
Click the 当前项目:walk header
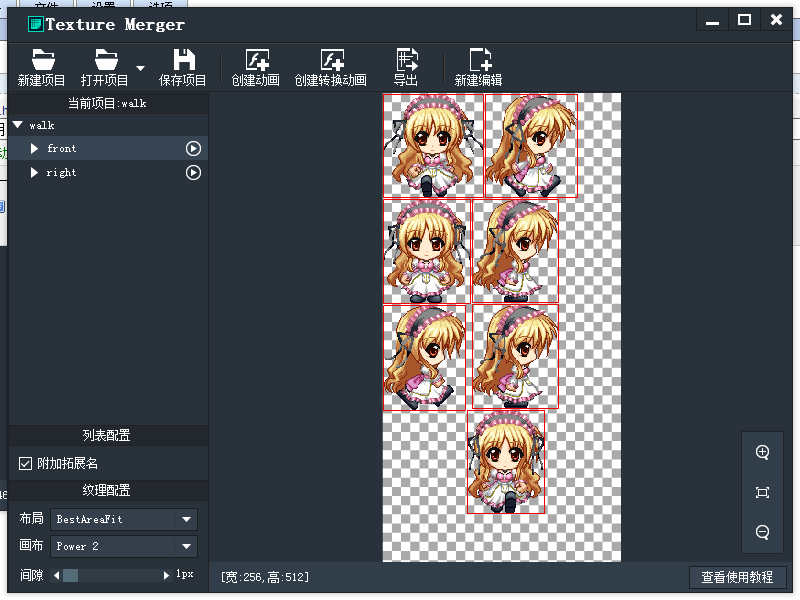pyautogui.click(x=108, y=104)
